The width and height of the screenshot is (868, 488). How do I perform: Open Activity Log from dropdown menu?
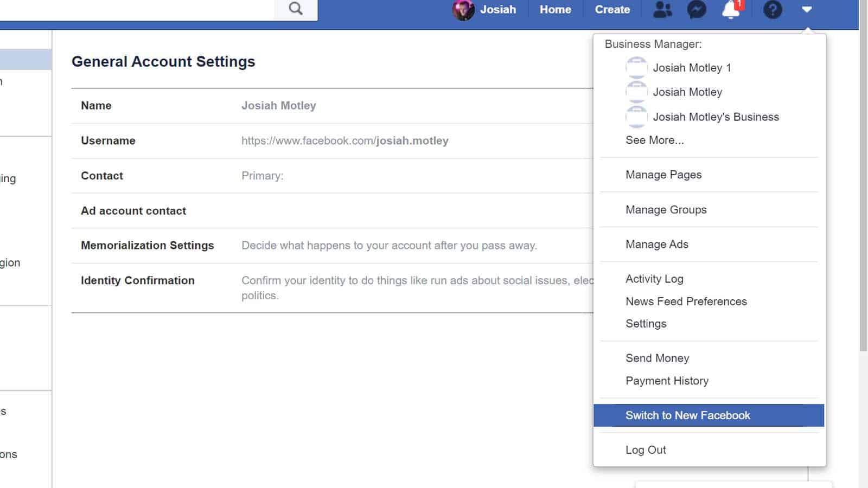click(x=654, y=279)
